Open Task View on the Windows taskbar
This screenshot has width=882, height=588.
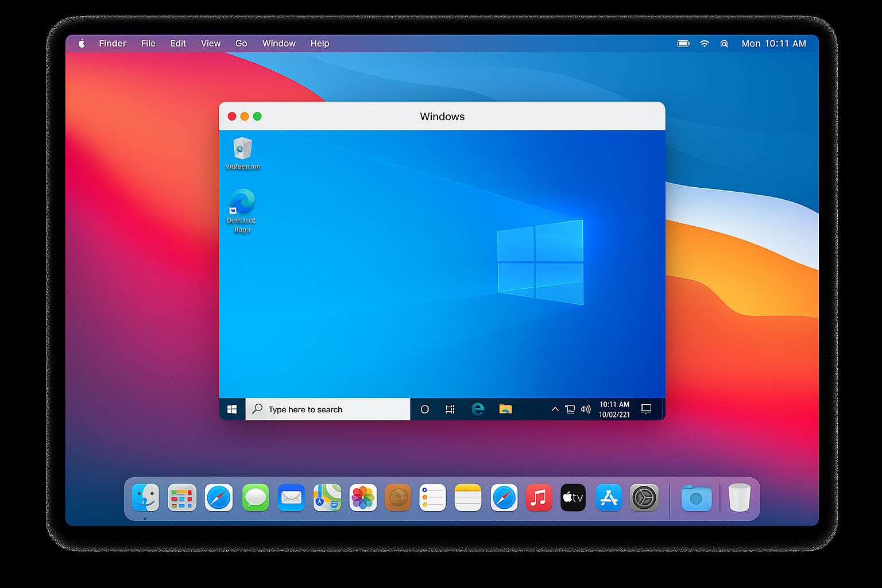450,409
